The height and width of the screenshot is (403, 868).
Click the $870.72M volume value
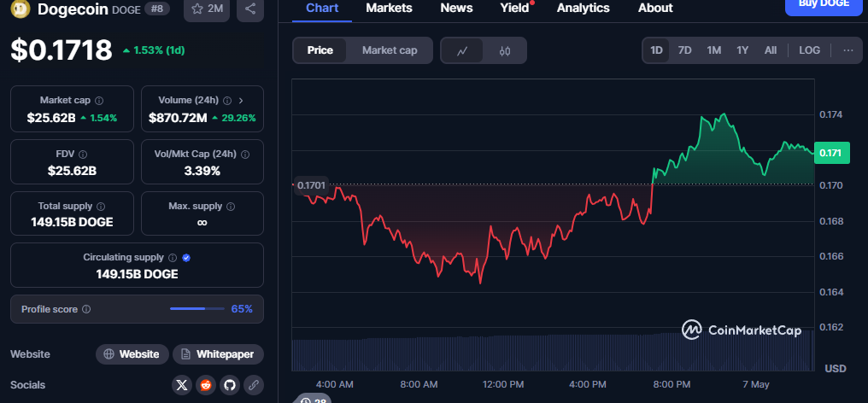coord(178,118)
